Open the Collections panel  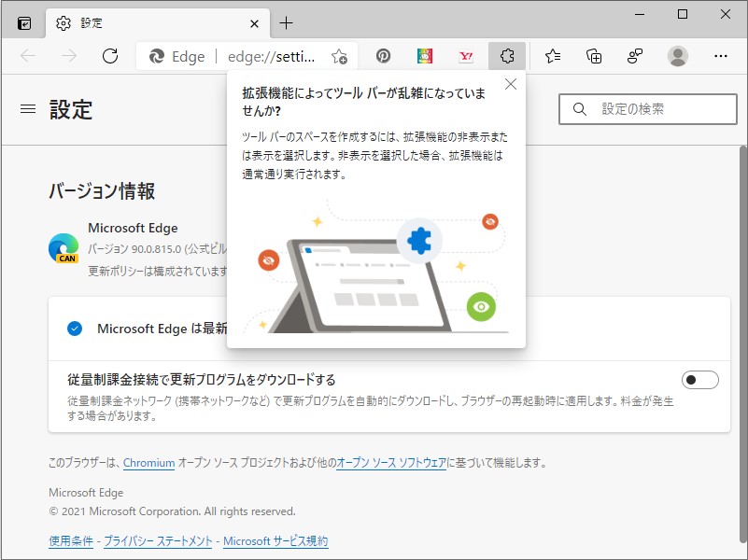tap(593, 56)
